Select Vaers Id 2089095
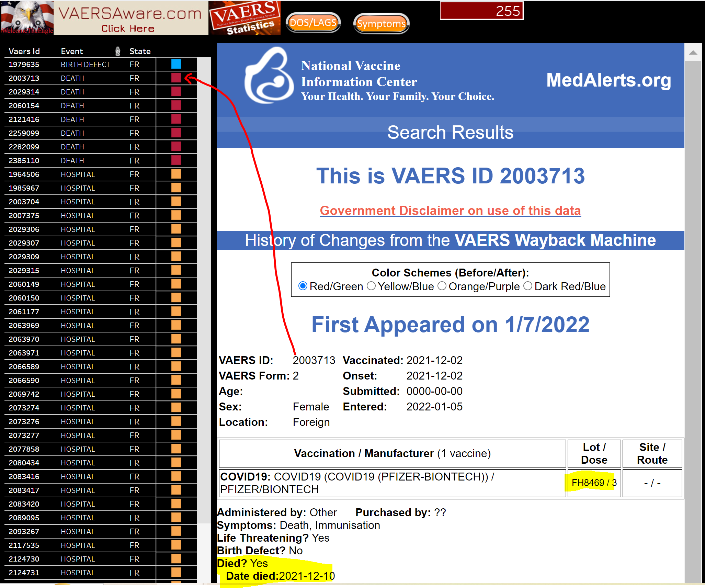Image resolution: width=705 pixels, height=588 pixels. (24, 518)
